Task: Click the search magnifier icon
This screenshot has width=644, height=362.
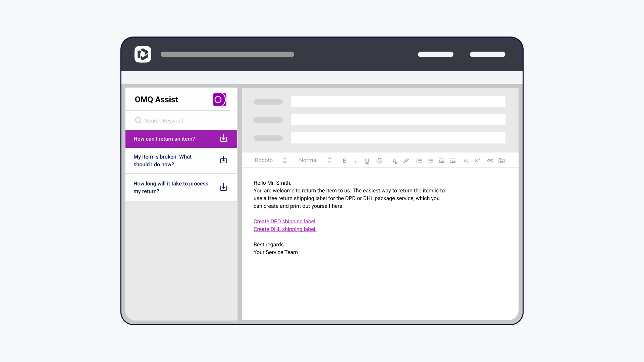Action: click(138, 120)
